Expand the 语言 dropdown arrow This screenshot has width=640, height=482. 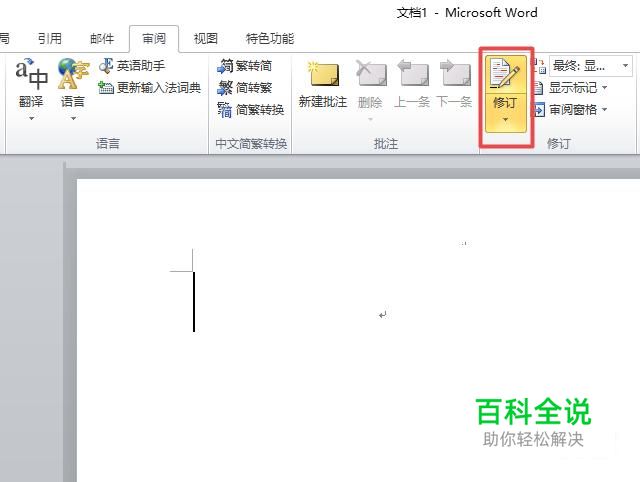(73, 119)
